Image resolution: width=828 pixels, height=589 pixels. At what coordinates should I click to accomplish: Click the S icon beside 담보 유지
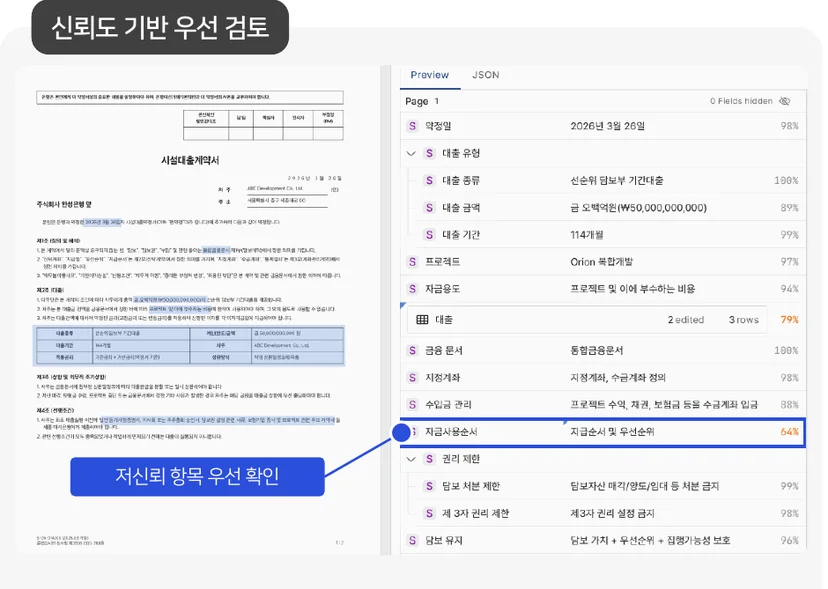pos(412,540)
